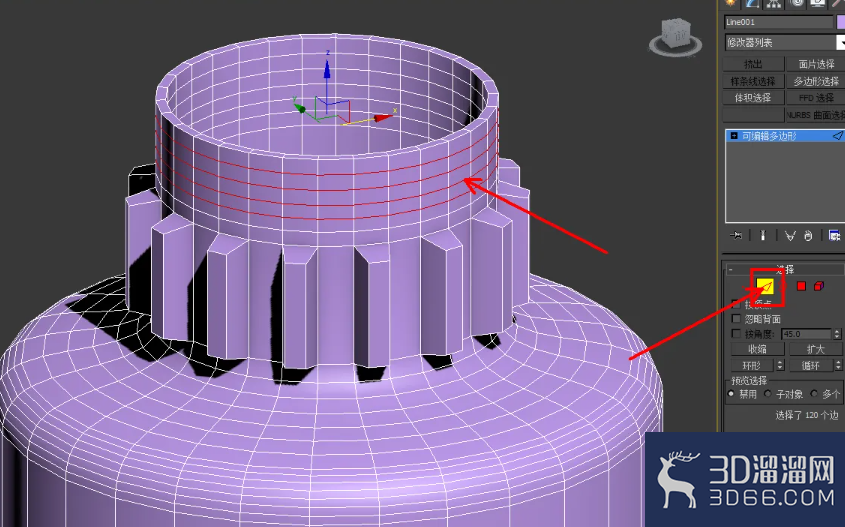Image resolution: width=845 pixels, height=527 pixels.
Task: Select the Element sub-object level icon
Action: (x=819, y=286)
